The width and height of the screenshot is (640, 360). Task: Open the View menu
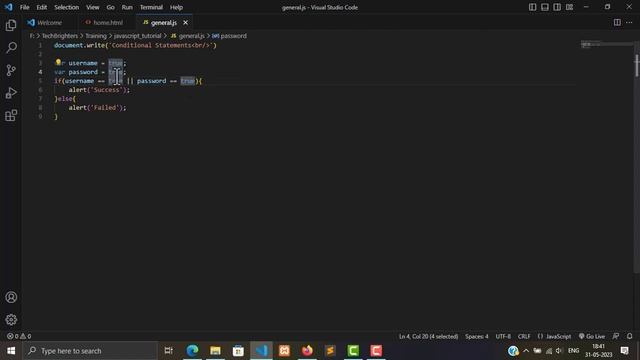point(93,7)
